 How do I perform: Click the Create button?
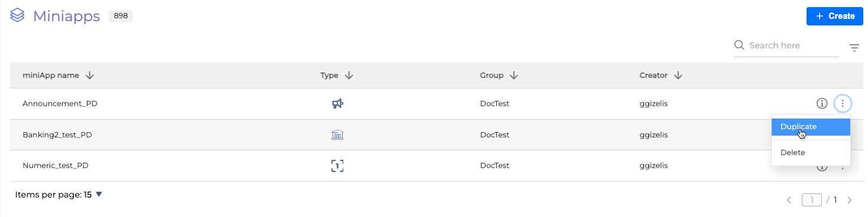click(834, 16)
